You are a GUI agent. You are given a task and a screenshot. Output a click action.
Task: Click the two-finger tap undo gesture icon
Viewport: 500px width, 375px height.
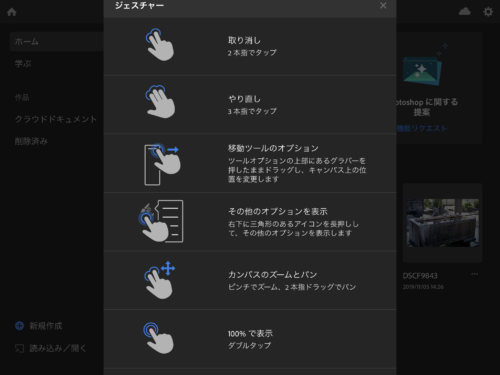click(160, 45)
